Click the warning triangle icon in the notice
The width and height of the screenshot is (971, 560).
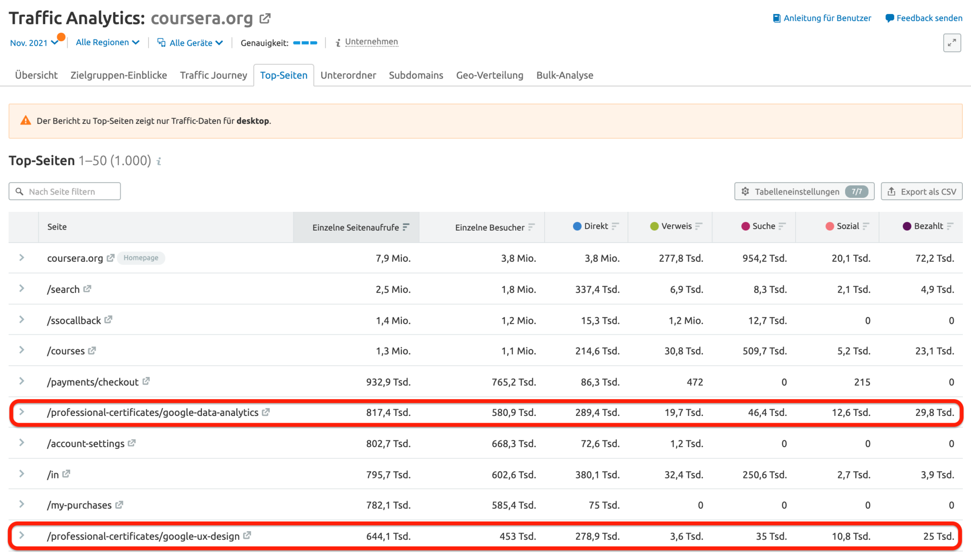(x=25, y=121)
